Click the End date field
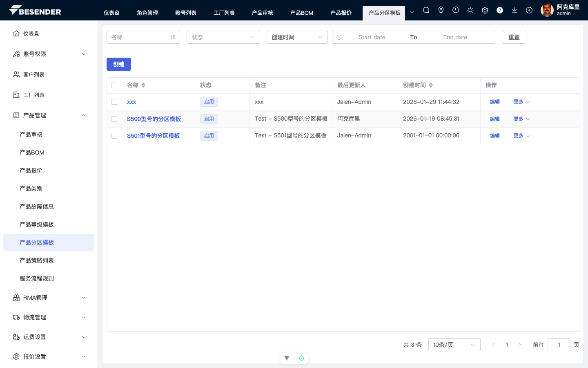Image resolution: width=588 pixels, height=368 pixels. point(455,37)
